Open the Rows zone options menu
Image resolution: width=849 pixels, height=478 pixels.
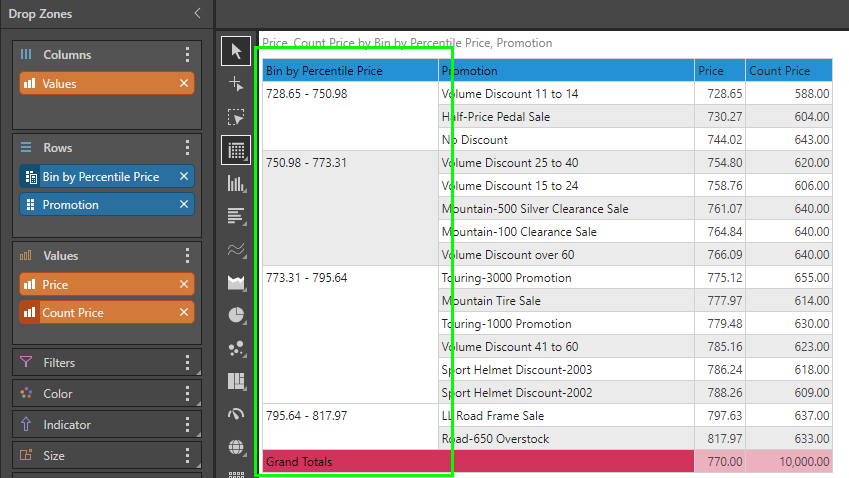tap(187, 148)
